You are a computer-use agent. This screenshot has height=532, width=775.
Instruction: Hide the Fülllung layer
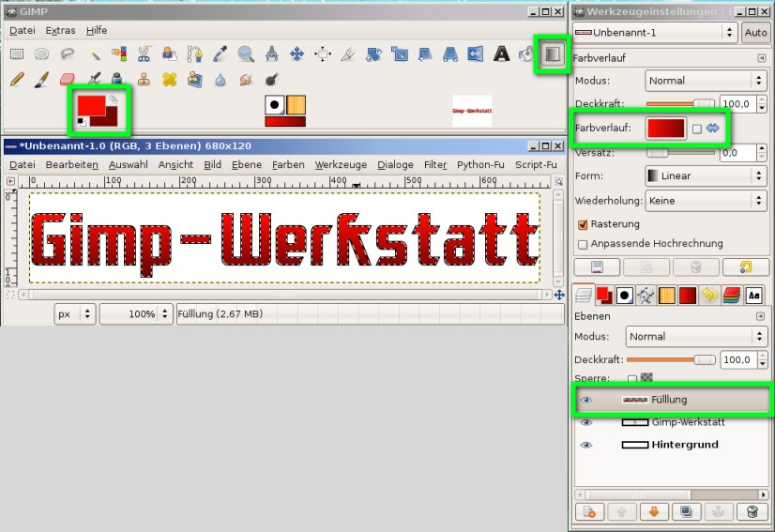pos(586,400)
